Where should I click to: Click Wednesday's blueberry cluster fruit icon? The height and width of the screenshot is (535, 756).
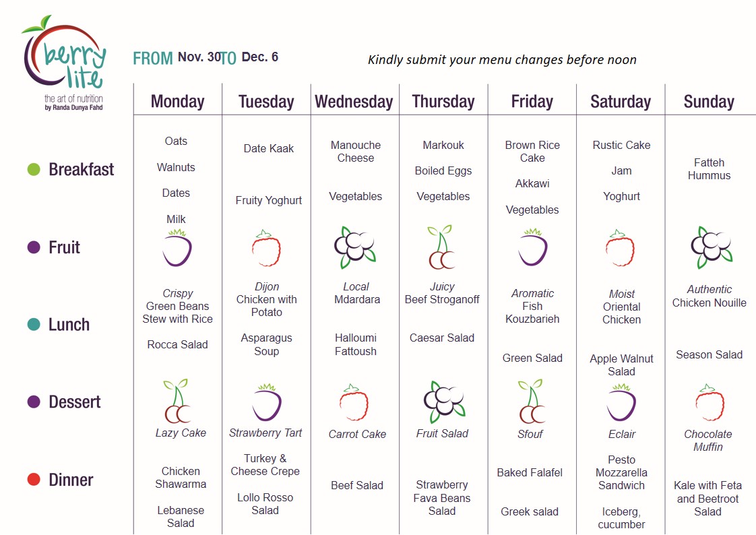point(355,247)
